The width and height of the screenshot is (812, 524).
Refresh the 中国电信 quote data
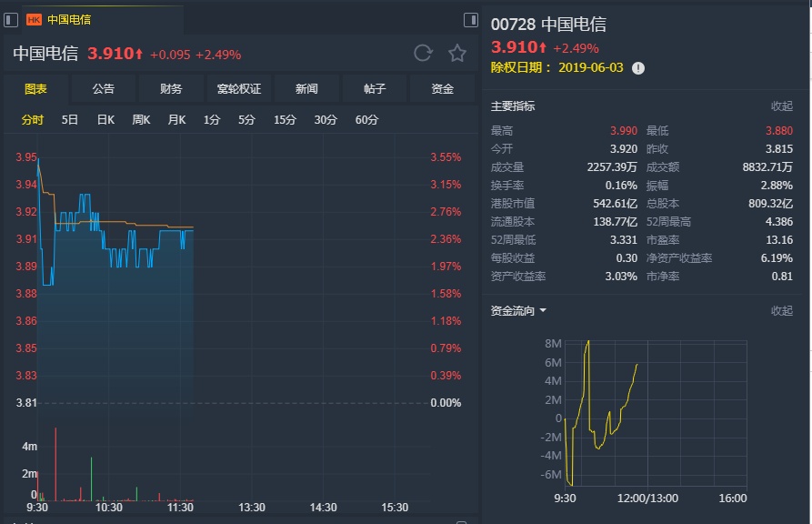coord(423,53)
